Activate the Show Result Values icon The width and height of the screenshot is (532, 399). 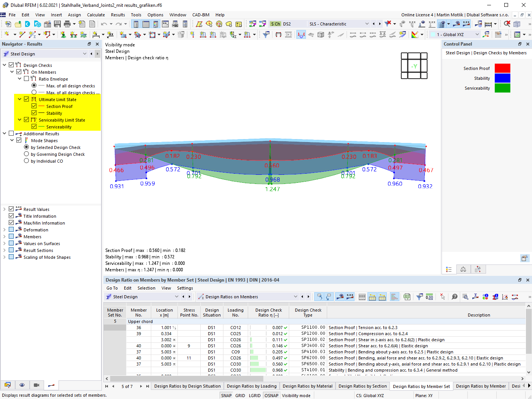tap(466, 24)
